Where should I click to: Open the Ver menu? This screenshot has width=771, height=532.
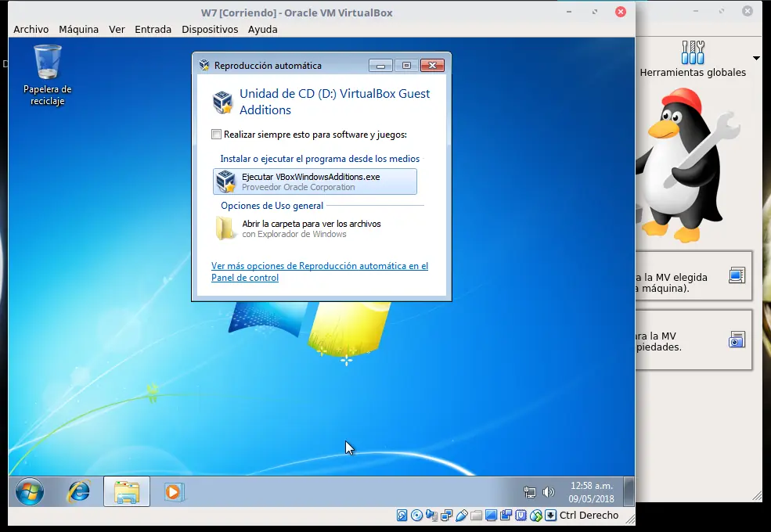(x=117, y=30)
